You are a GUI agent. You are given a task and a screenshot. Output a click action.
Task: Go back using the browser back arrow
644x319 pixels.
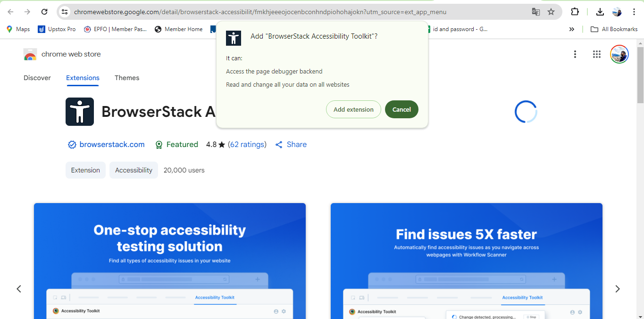coord(10,12)
